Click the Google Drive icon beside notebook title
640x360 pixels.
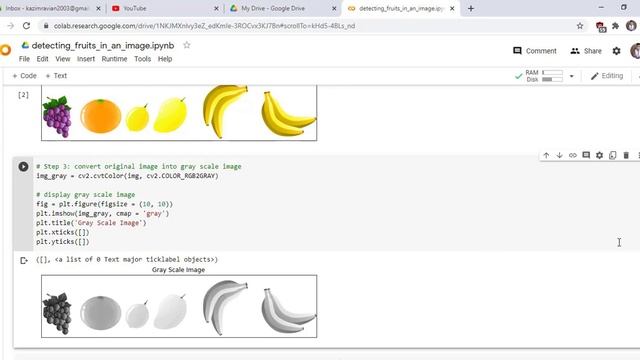(25, 45)
